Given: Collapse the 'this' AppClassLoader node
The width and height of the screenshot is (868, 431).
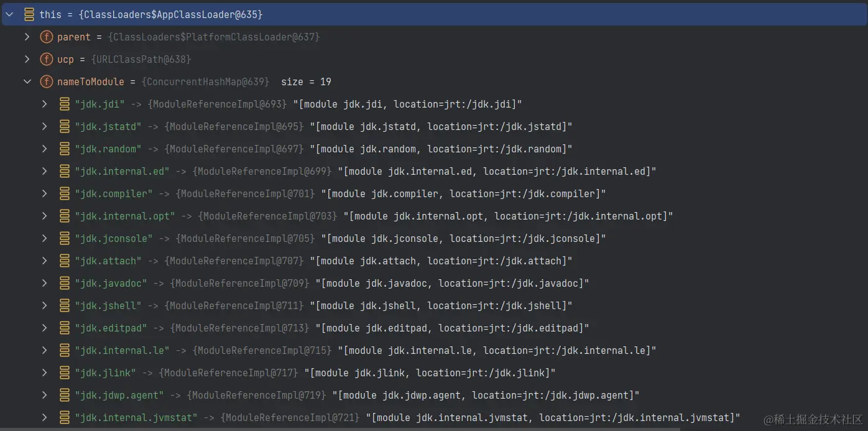Looking at the screenshot, I should pos(9,14).
